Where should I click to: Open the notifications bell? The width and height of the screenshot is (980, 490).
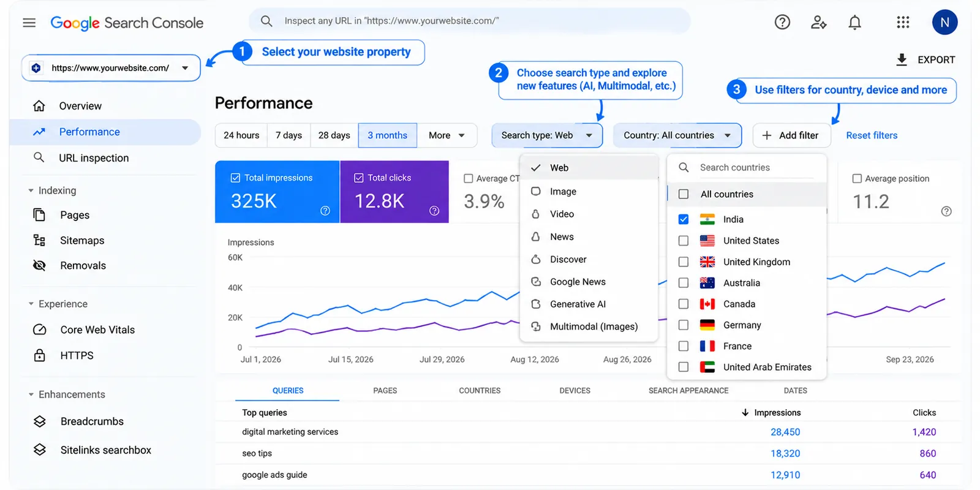pos(854,23)
